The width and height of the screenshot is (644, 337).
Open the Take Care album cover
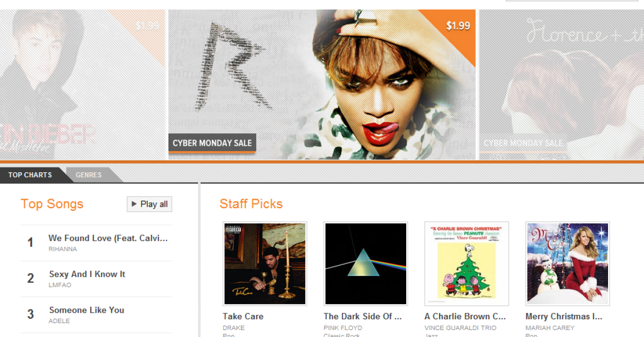pyautogui.click(x=265, y=263)
